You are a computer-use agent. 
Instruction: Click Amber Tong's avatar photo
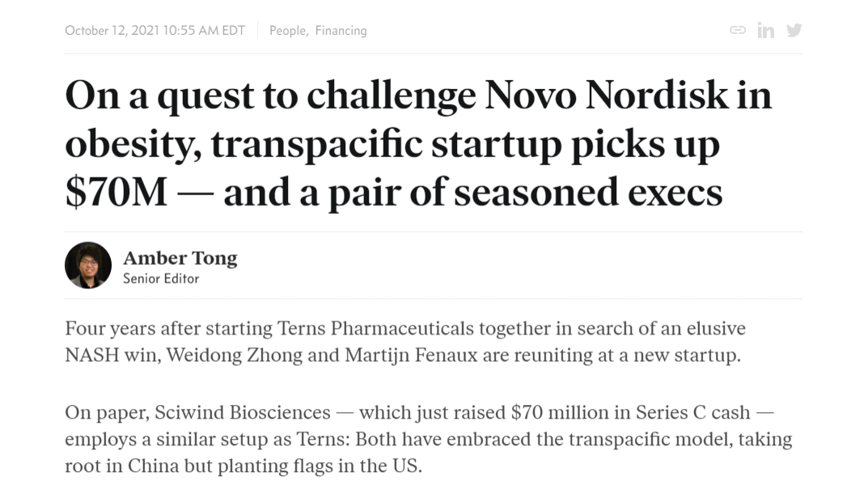(x=88, y=266)
